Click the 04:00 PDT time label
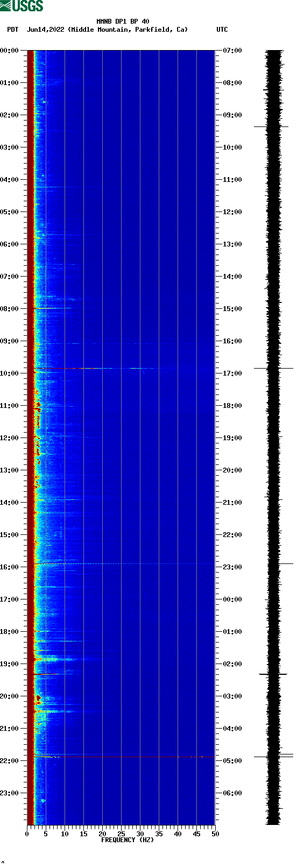The image size is (297, 868). [9, 180]
